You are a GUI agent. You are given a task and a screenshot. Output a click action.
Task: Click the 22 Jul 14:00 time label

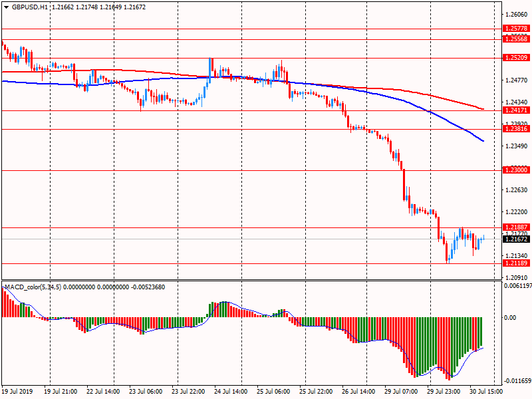pos(103,392)
